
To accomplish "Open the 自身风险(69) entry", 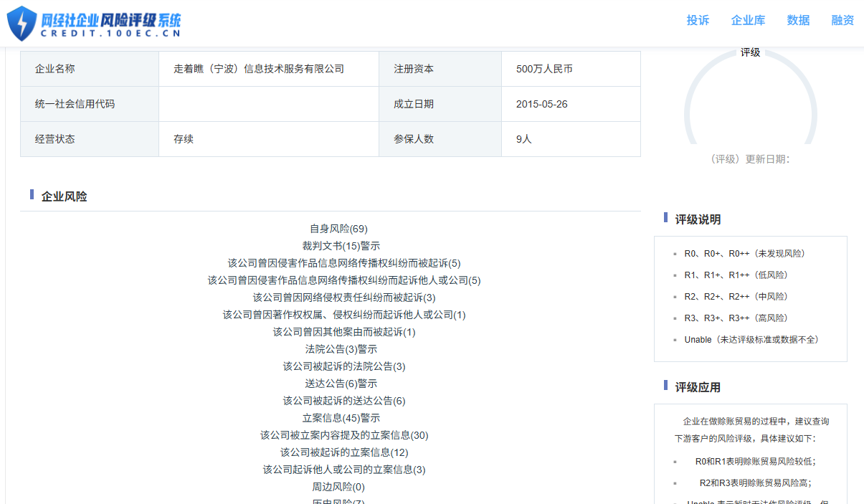I will click(338, 229).
